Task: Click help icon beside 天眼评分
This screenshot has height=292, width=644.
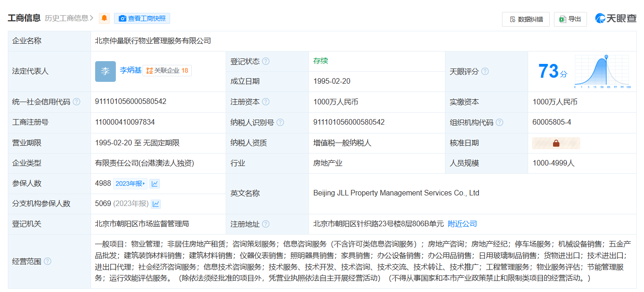Action: click(485, 71)
